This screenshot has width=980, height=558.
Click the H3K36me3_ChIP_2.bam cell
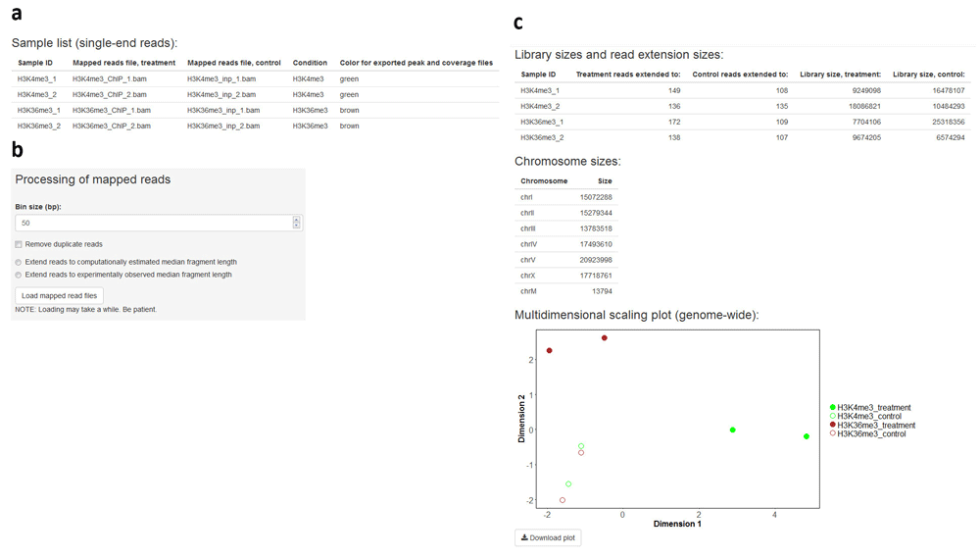[x=112, y=127]
